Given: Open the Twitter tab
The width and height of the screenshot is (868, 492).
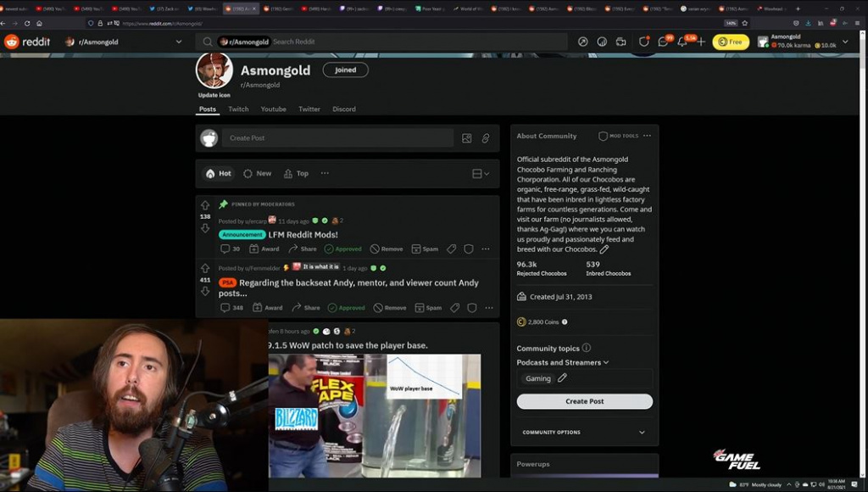Looking at the screenshot, I should point(309,109).
